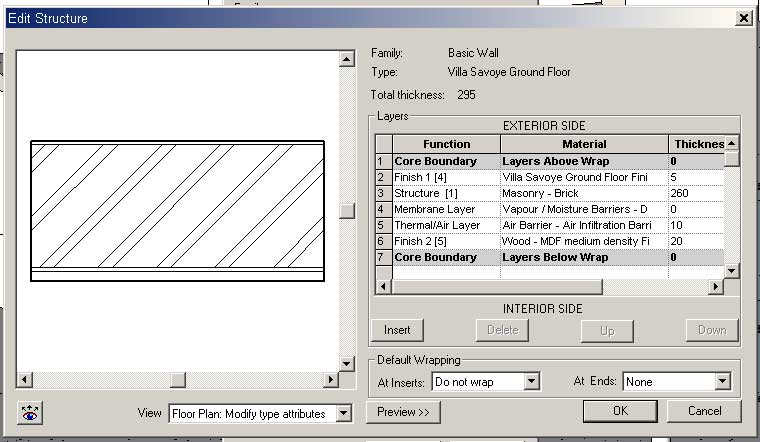Select Thermal/Air Layer function cell
The width and height of the screenshot is (760, 442).
446,225
